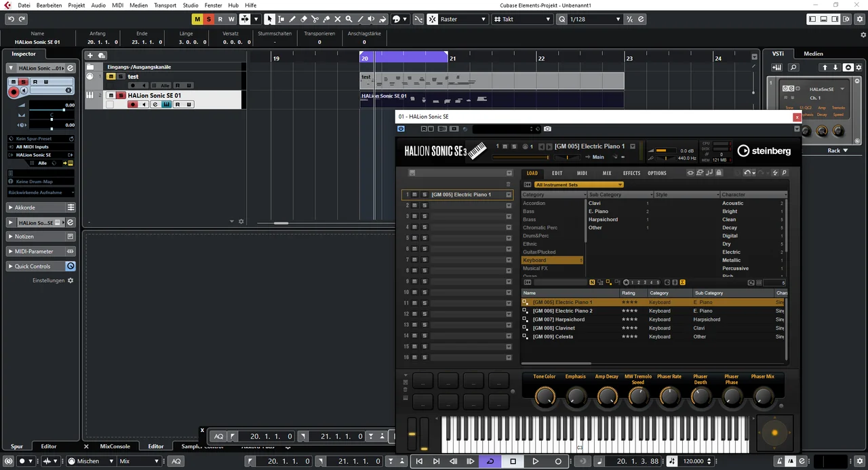Image resolution: width=868 pixels, height=470 pixels.
Task: Toggle the Cycle loop button
Action: coord(490,461)
